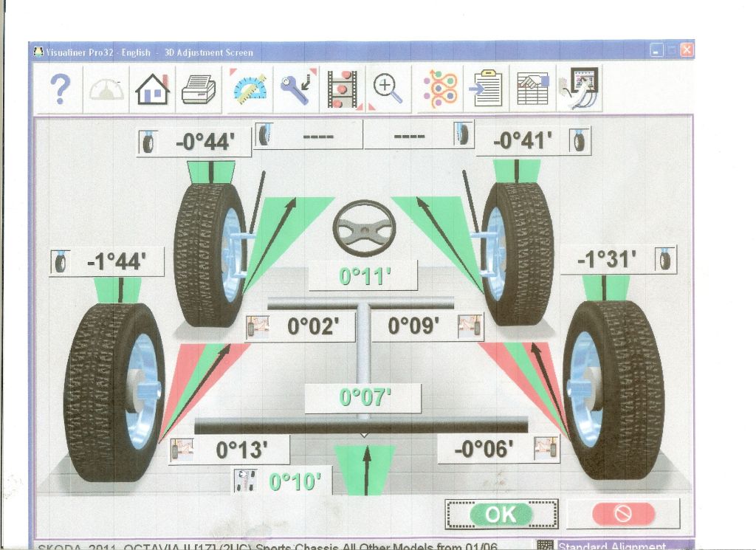Select front left toe value 0°02'
Image resolution: width=756 pixels, height=550 pixels.
(x=313, y=326)
